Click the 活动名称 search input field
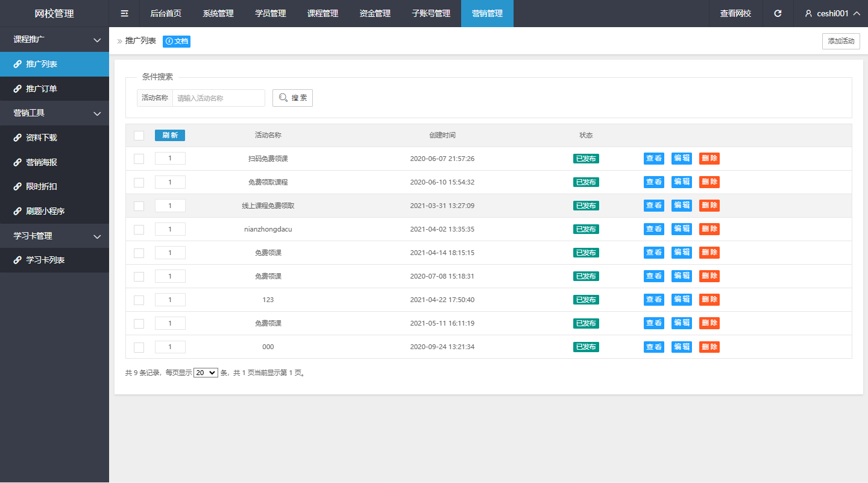This screenshot has height=483, width=868. 218,98
